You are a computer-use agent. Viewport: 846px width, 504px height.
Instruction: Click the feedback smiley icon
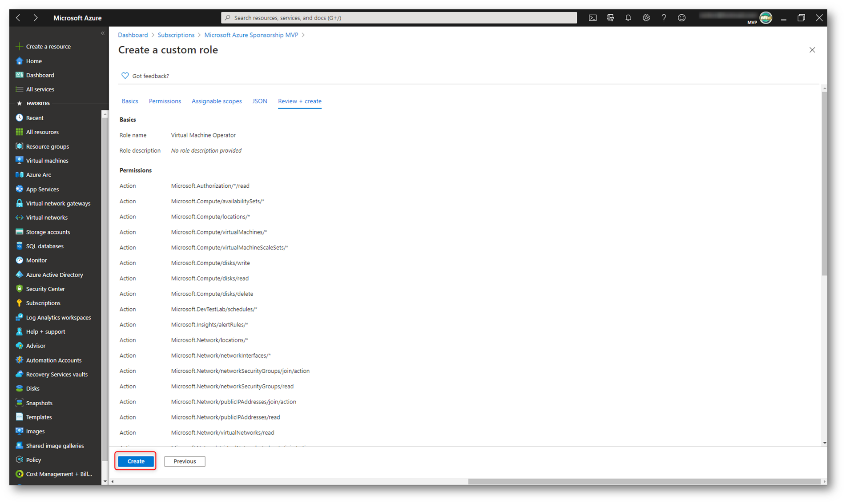(x=681, y=18)
